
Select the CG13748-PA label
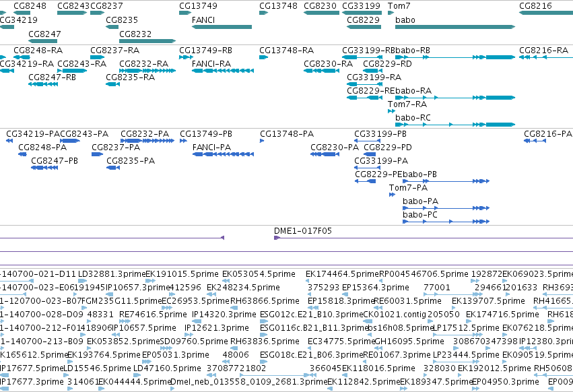[287, 134]
